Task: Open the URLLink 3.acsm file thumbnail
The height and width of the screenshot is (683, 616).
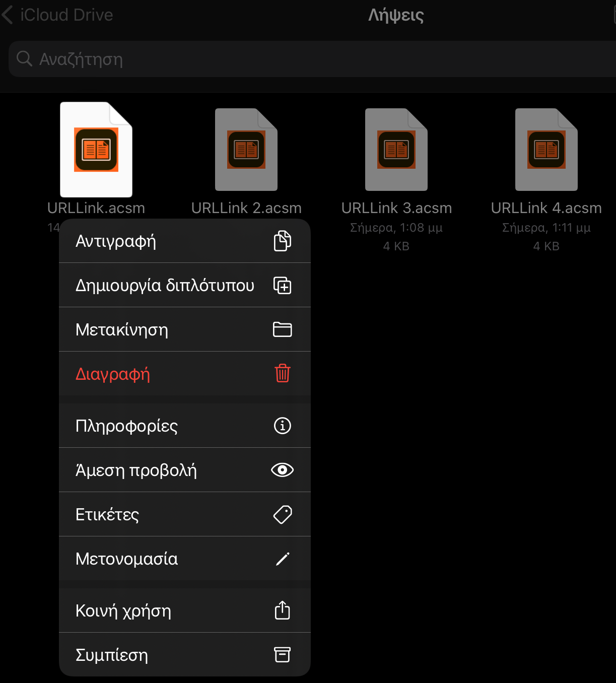Action: tap(396, 150)
